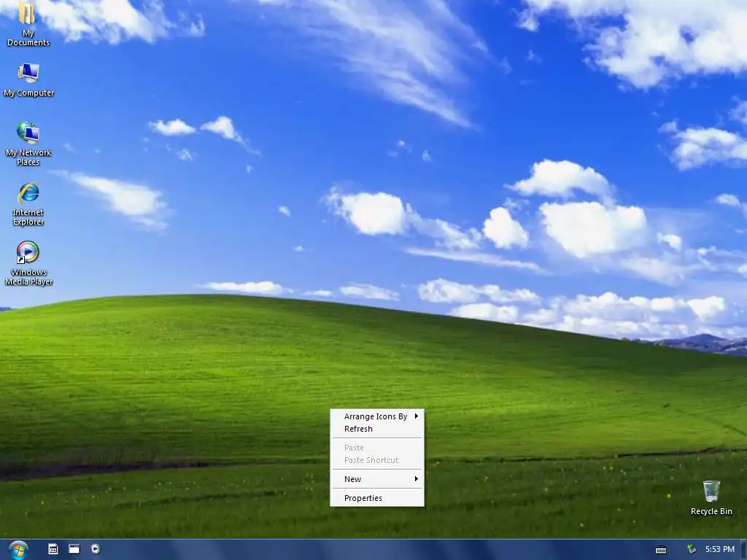Viewport: 747px width, 560px height.
Task: Click the greyed-out Paste menu entry
Action: tap(377, 448)
